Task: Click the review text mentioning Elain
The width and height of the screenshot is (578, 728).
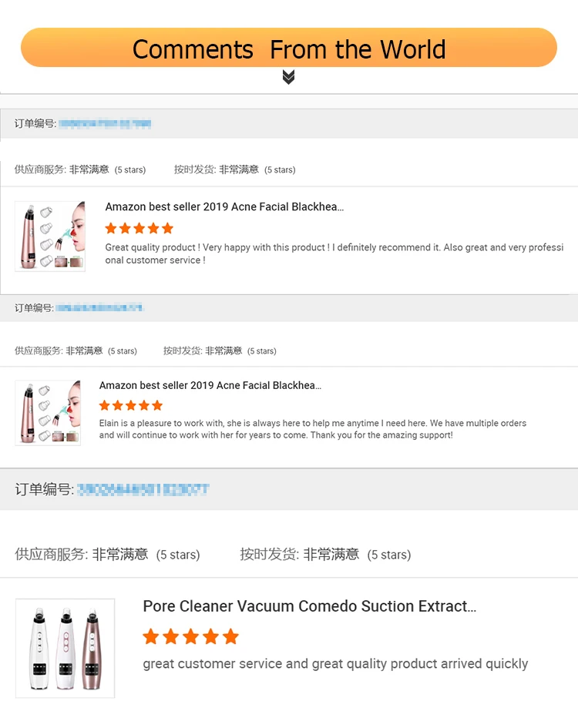Action: pos(313,429)
